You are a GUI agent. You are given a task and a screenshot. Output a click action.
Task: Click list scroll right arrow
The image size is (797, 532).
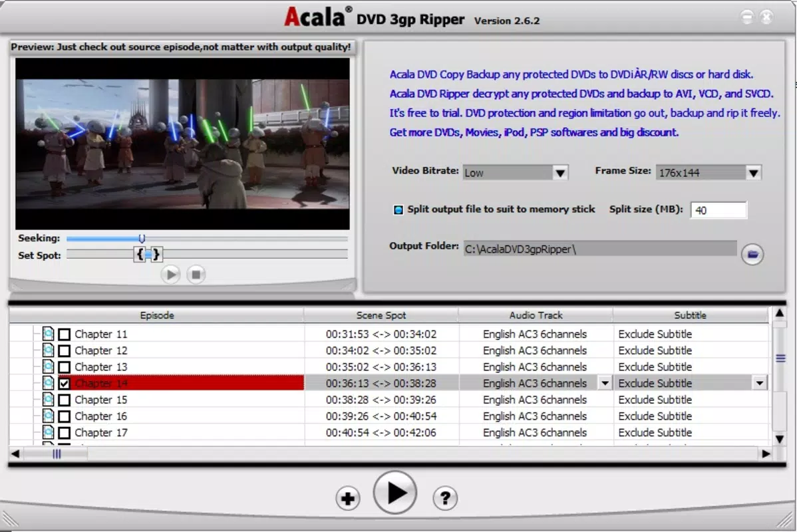(x=766, y=454)
